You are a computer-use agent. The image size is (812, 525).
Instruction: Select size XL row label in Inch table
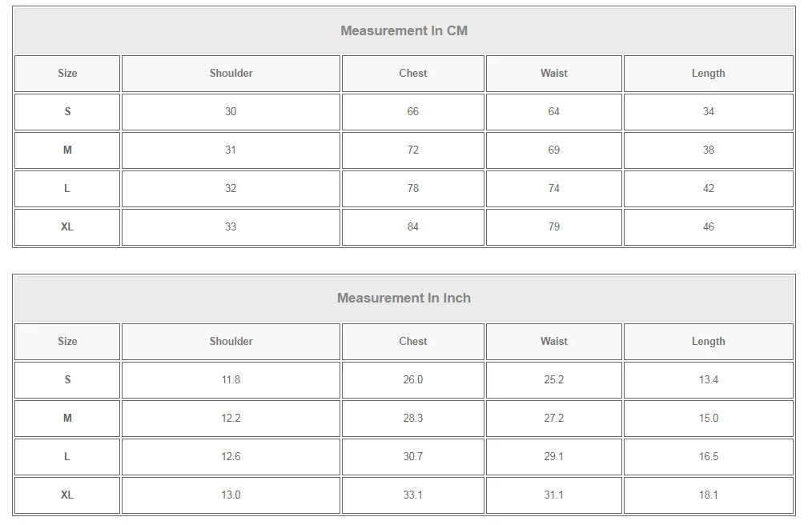[67, 495]
